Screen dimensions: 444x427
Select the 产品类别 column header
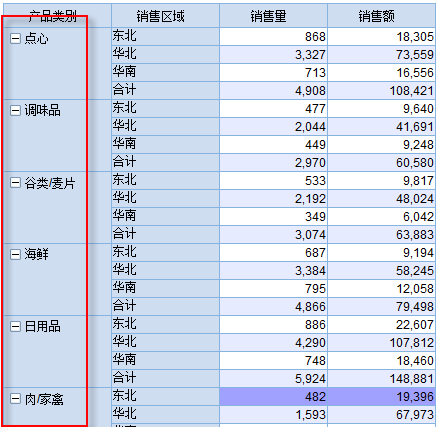pos(57,16)
